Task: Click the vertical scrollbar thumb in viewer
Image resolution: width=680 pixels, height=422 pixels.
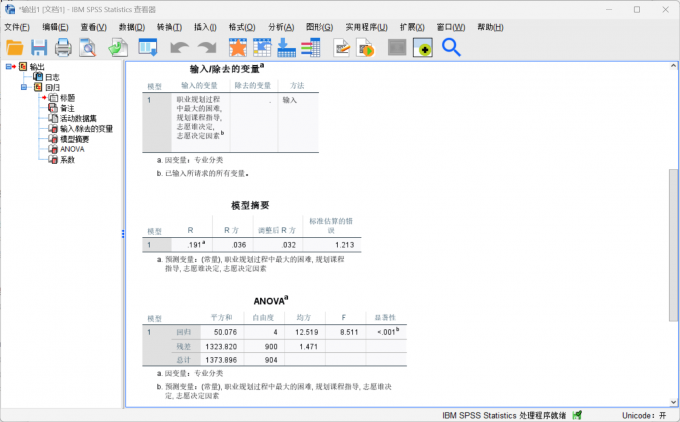Action: 673,245
